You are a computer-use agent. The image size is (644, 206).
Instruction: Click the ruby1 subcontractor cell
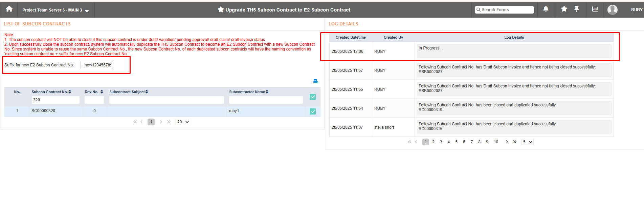[x=234, y=111]
